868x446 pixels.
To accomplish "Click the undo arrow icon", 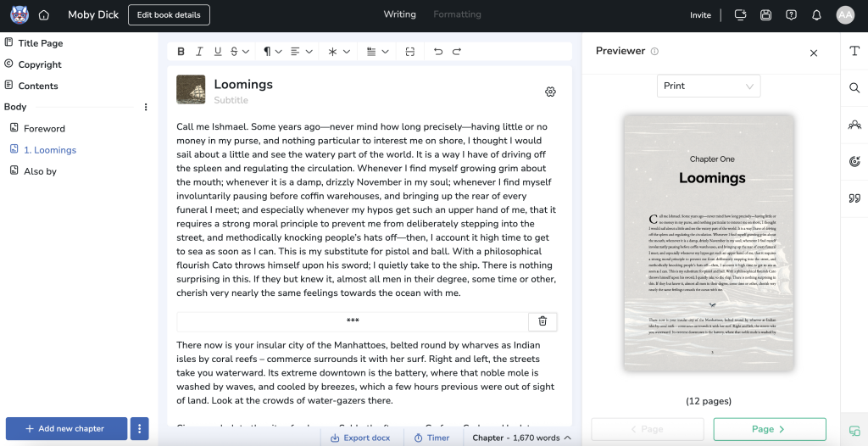I will pyautogui.click(x=438, y=52).
